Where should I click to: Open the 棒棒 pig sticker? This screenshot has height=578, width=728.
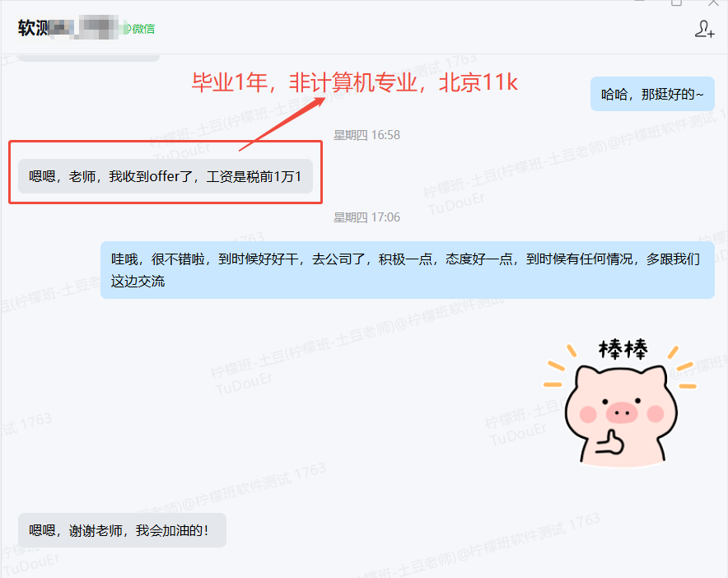click(x=623, y=400)
